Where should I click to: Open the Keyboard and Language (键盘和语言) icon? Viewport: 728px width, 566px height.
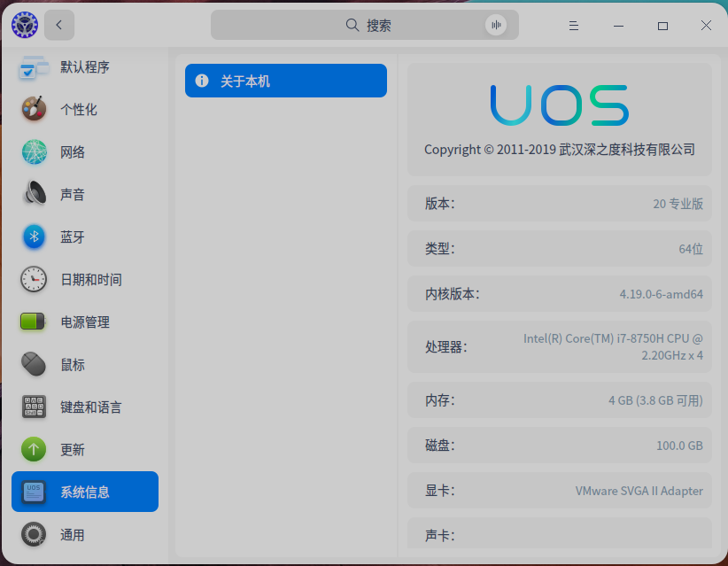pyautogui.click(x=34, y=407)
